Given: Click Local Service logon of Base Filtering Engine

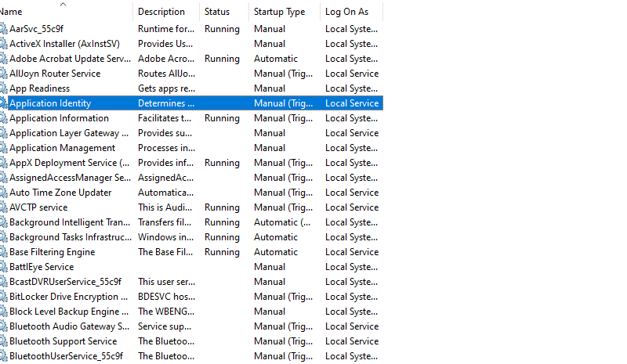Looking at the screenshot, I should point(352,252).
